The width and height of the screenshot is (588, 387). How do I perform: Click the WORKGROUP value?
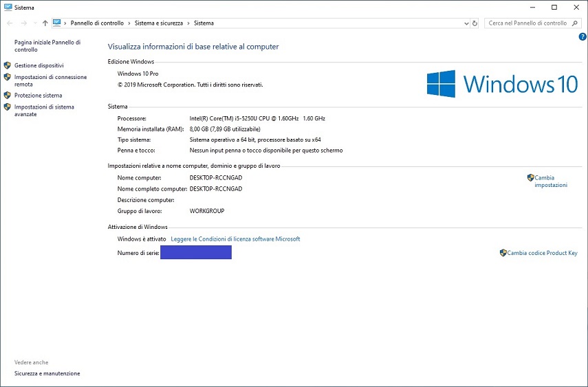206,211
